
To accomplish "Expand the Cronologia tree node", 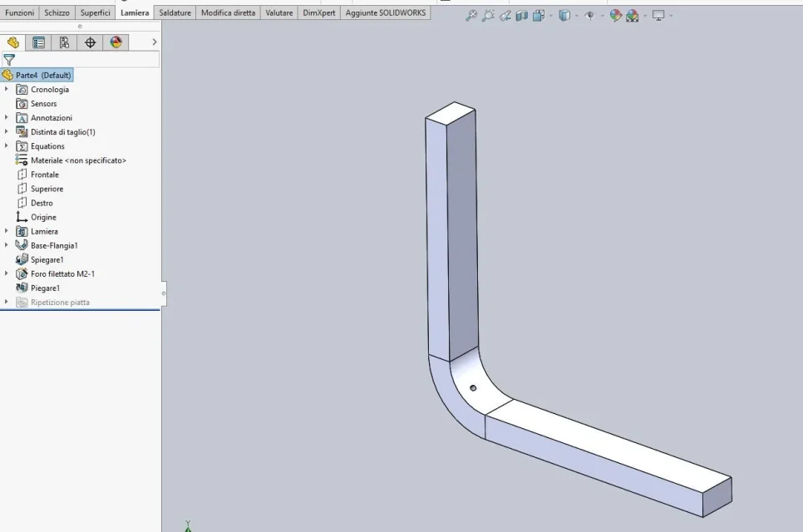I will [6, 89].
